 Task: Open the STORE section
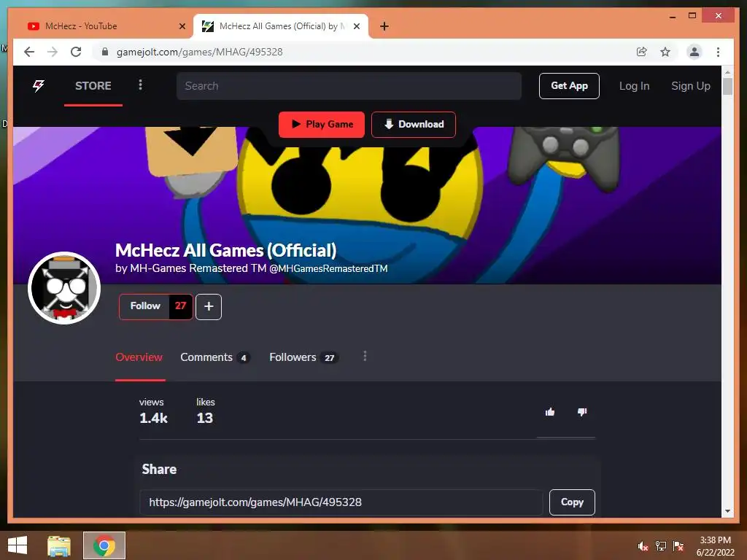(x=93, y=86)
